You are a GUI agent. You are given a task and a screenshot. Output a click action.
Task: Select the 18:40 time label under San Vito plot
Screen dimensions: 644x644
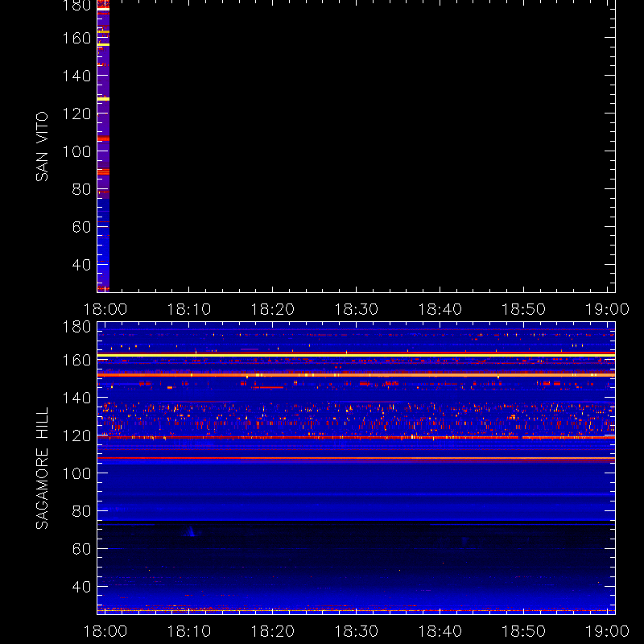[440, 309]
